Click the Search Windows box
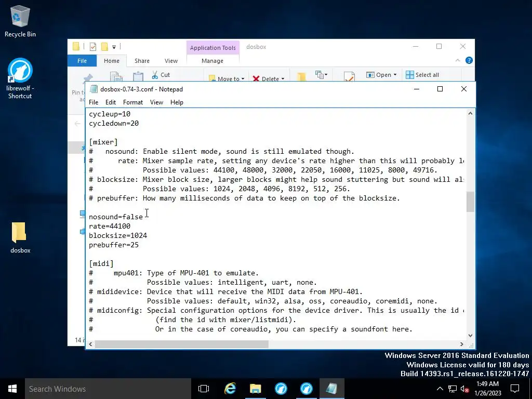 [x=108, y=389]
